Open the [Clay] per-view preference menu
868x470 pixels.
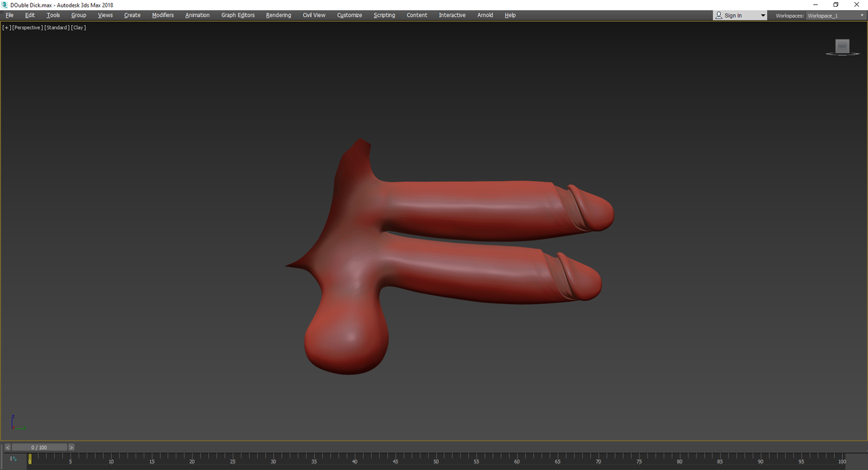[x=79, y=28]
